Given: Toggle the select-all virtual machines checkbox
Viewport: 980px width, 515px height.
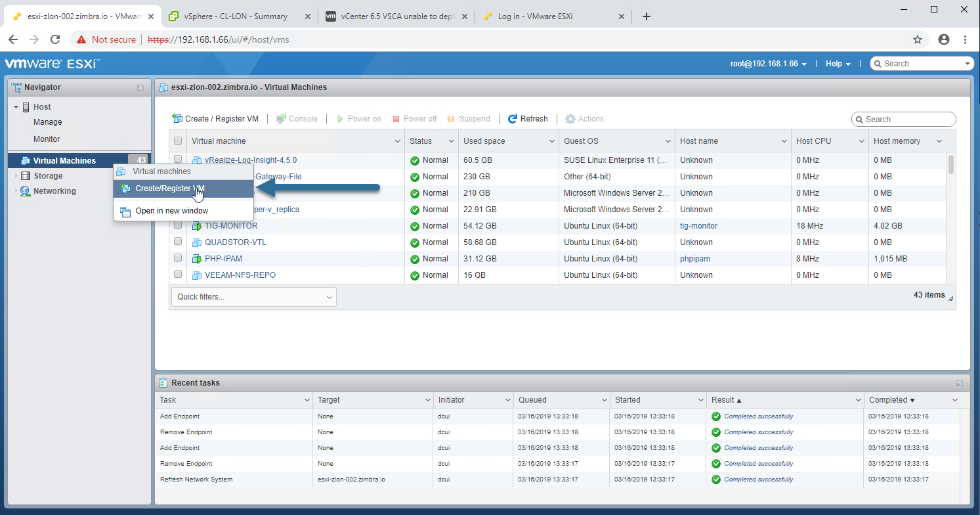Looking at the screenshot, I should (178, 141).
